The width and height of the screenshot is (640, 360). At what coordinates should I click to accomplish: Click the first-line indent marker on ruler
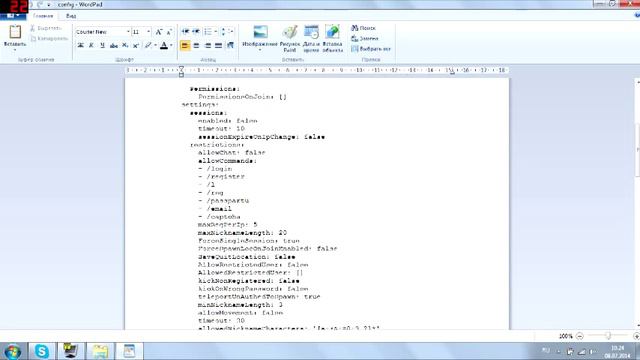point(182,68)
